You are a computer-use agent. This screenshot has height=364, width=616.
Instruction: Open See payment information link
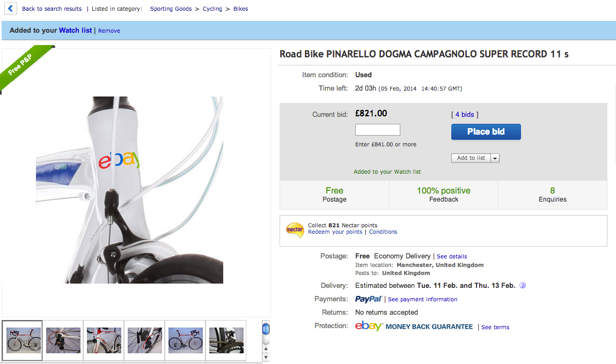(422, 300)
